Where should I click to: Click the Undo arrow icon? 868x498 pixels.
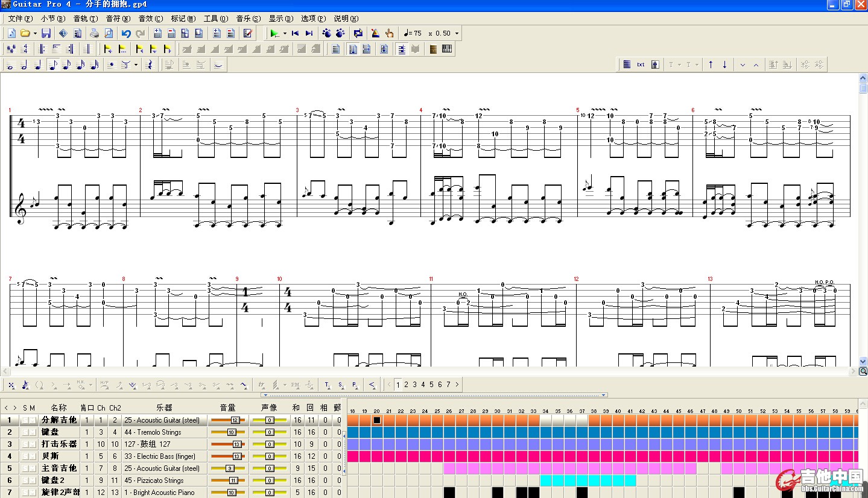pos(126,33)
